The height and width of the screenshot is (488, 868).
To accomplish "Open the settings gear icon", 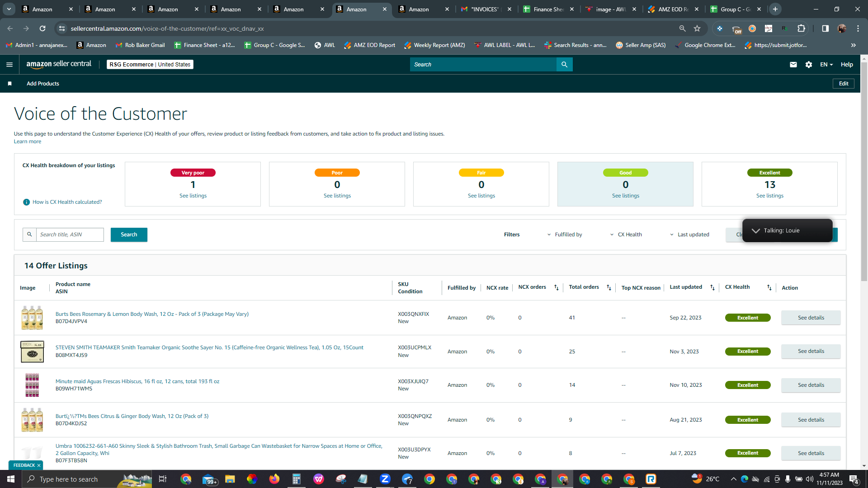I will [809, 65].
